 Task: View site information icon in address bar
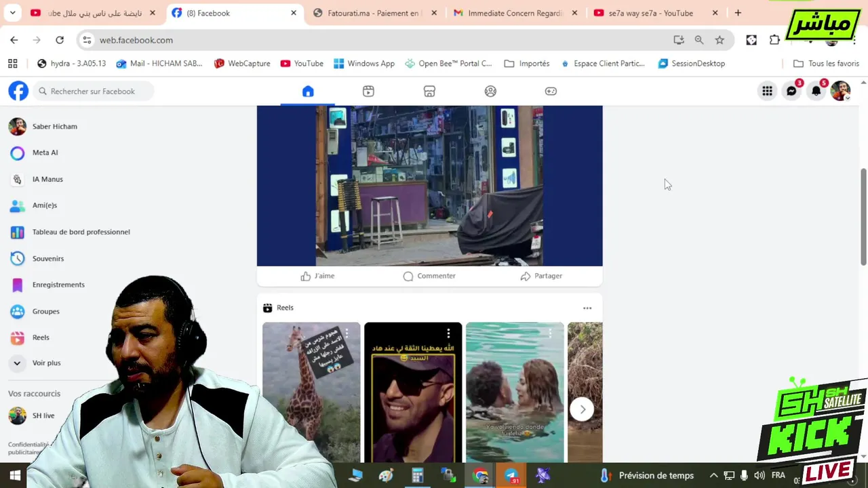coord(87,40)
